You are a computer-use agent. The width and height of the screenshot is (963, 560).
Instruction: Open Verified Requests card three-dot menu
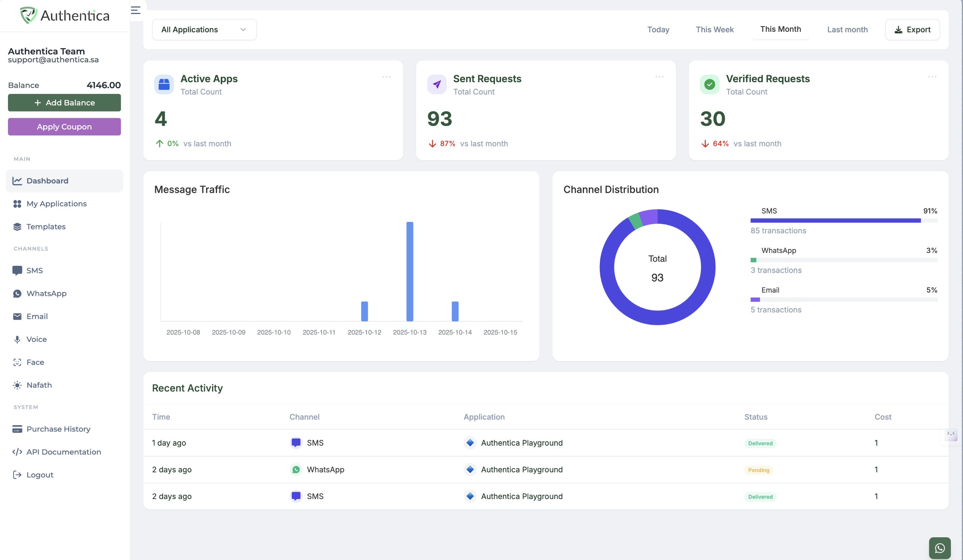932,77
